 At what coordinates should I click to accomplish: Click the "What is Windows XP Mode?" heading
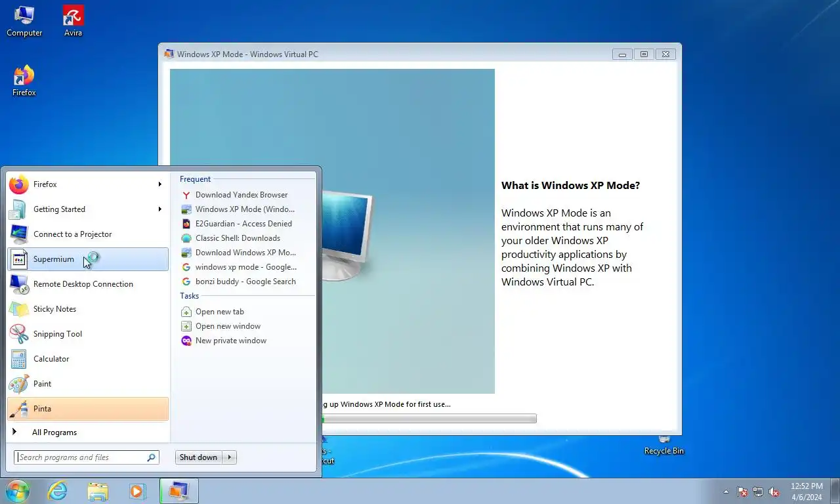570,186
